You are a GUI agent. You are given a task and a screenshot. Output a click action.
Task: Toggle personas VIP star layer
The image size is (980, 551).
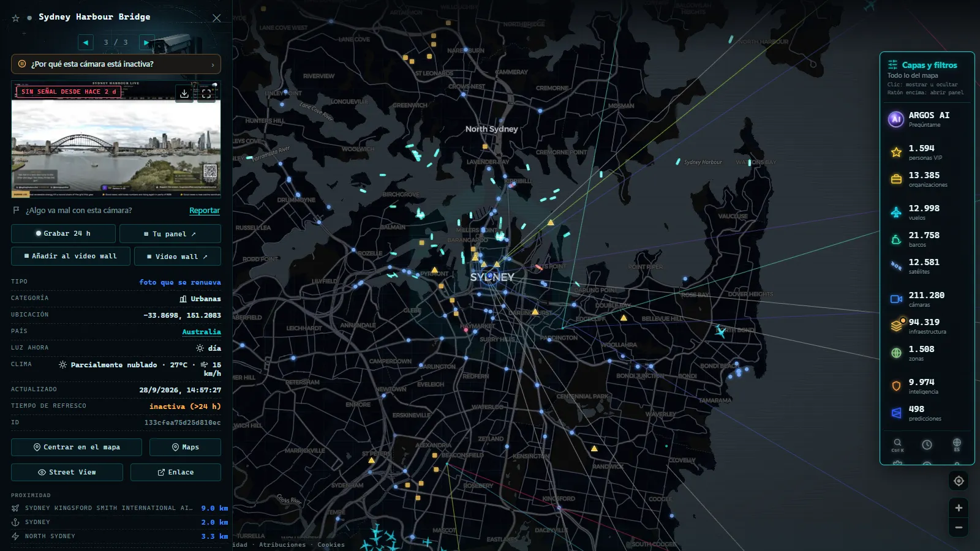tap(896, 152)
